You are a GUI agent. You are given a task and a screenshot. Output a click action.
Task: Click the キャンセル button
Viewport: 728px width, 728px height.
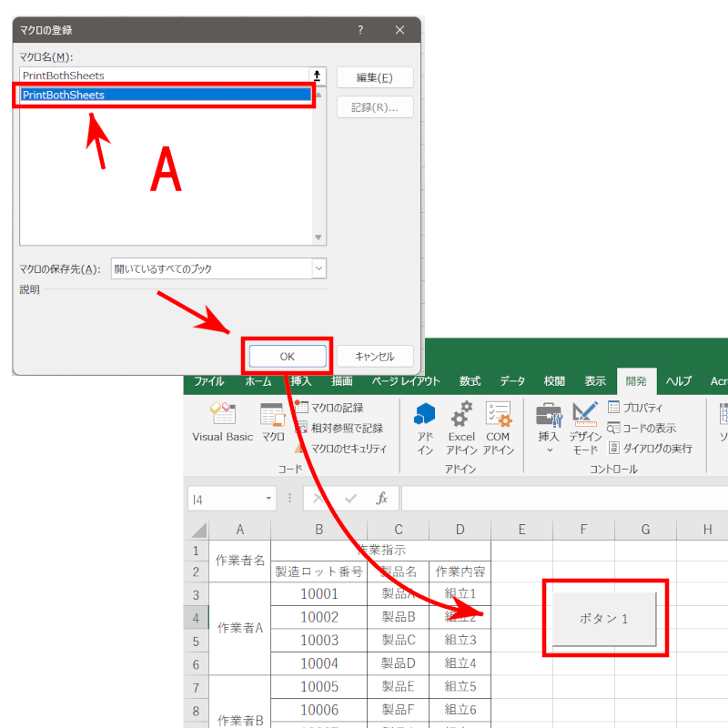tap(374, 356)
